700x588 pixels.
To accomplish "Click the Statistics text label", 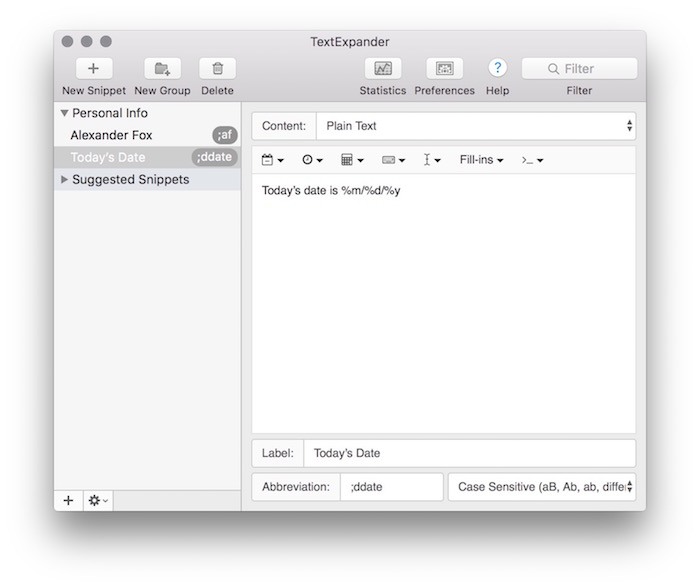I will [x=383, y=91].
